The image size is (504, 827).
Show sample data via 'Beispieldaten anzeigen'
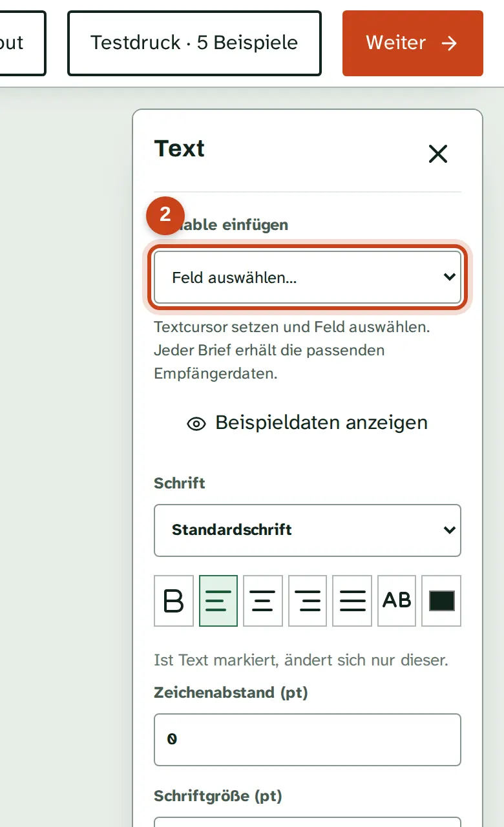pos(308,423)
